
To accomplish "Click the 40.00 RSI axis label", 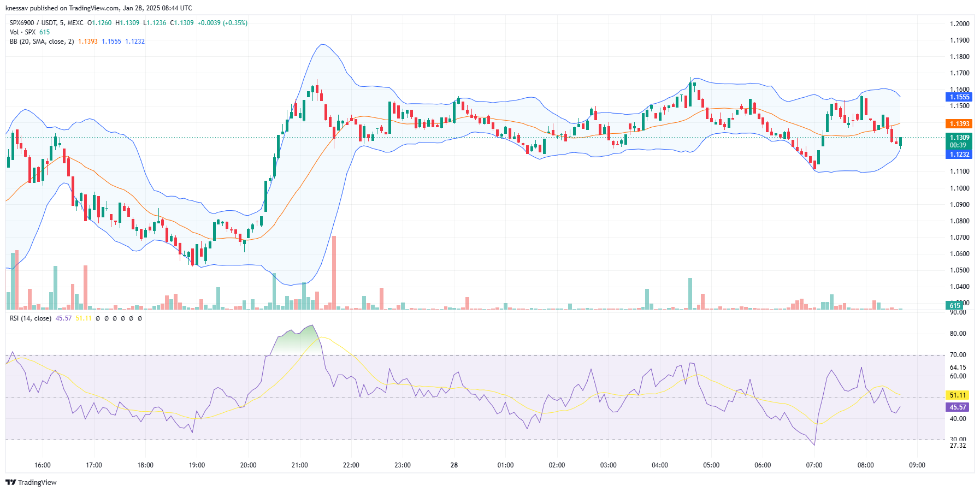I will [x=958, y=419].
